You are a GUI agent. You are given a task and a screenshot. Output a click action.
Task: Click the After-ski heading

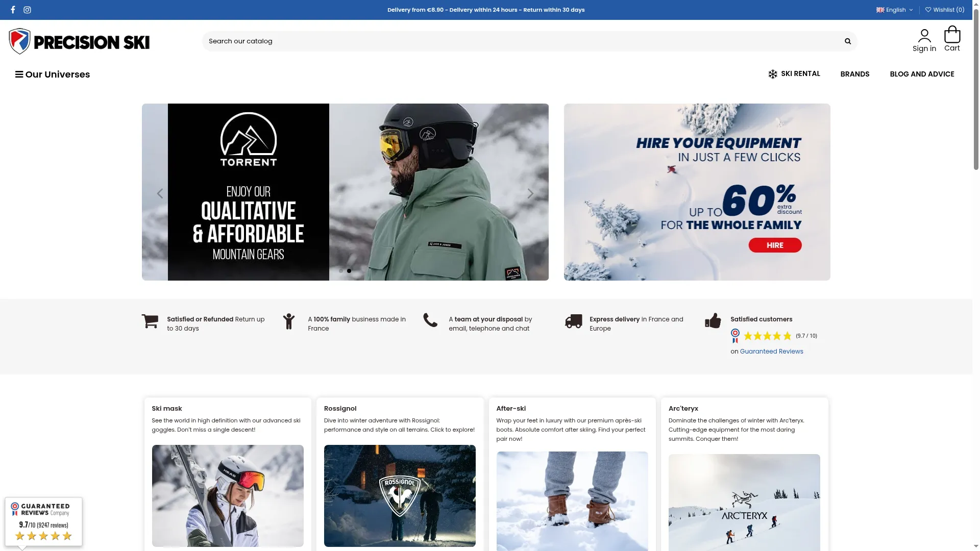(x=511, y=409)
